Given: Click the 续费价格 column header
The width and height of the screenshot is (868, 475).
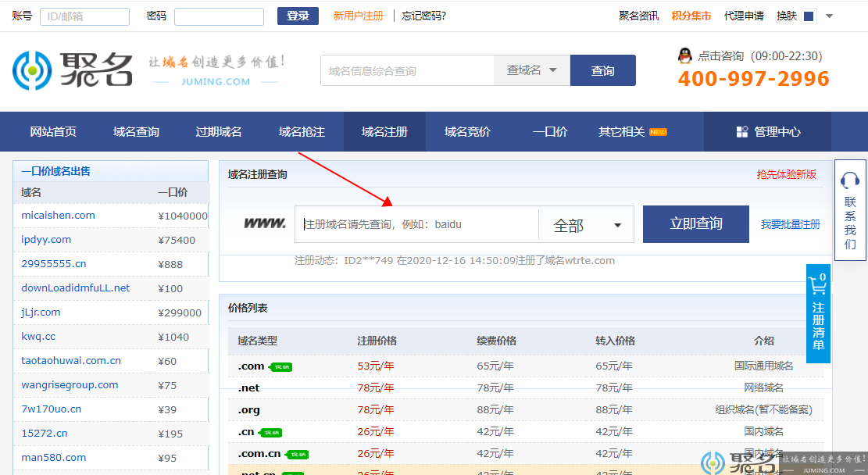Looking at the screenshot, I should click(497, 341).
